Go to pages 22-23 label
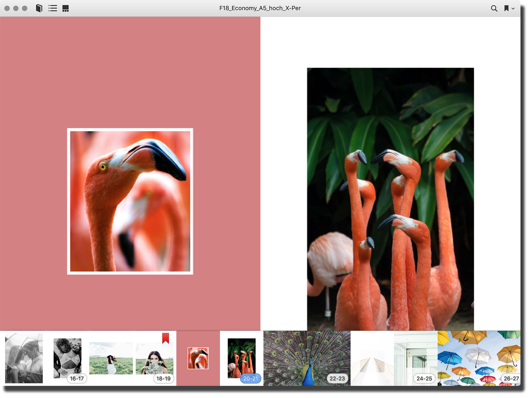Image resolution: width=532 pixels, height=398 pixels. [x=337, y=378]
